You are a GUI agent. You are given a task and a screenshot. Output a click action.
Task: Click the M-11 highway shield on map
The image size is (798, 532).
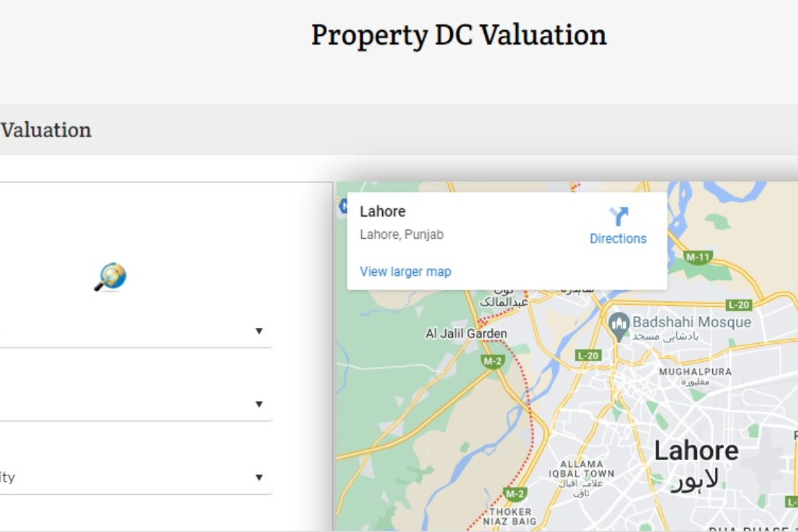[698, 256]
